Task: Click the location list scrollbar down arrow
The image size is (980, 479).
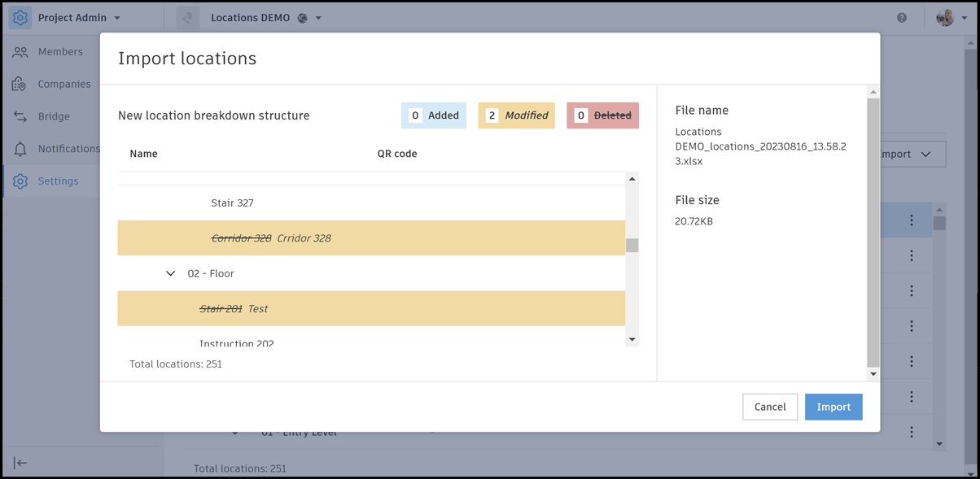Action: (x=632, y=339)
